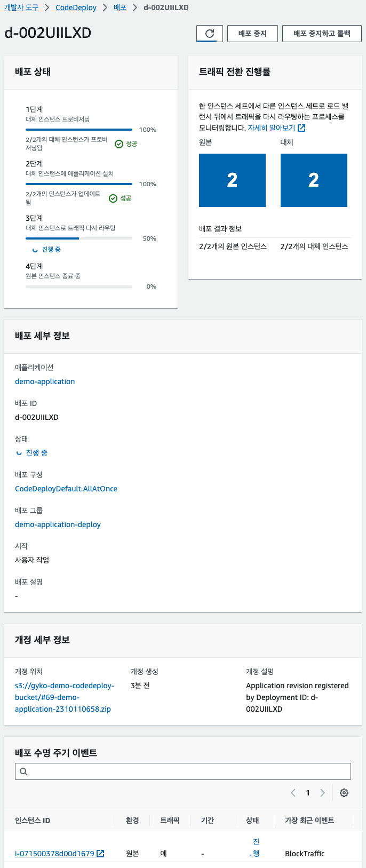Click the 인스턴스 ID column header

click(33, 821)
